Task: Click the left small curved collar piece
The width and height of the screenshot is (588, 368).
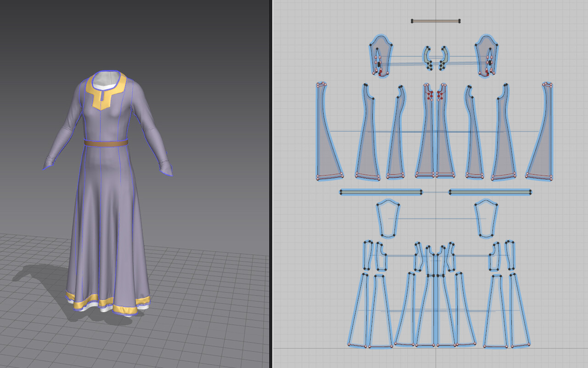Action: coord(428,58)
